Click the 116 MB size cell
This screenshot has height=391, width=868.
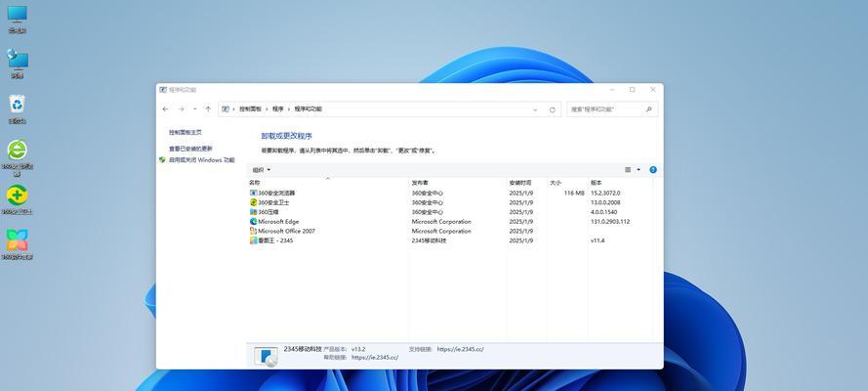574,194
